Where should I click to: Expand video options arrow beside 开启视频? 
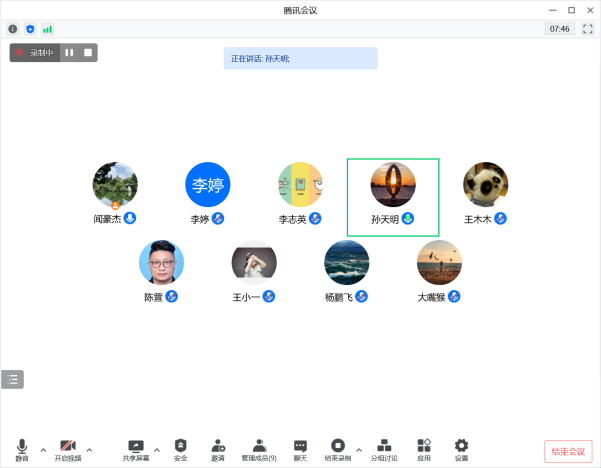click(x=90, y=450)
